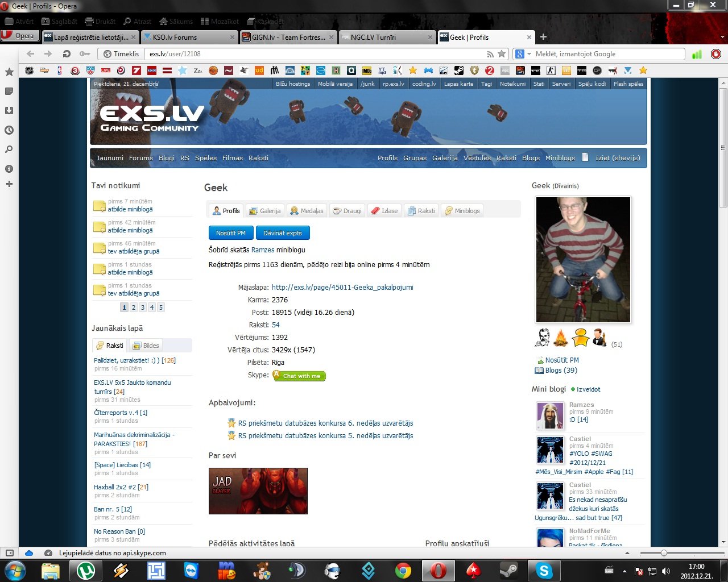Open Marihuānas dekriminalizācija article link
The width and height of the screenshot is (728, 582).
(134, 439)
